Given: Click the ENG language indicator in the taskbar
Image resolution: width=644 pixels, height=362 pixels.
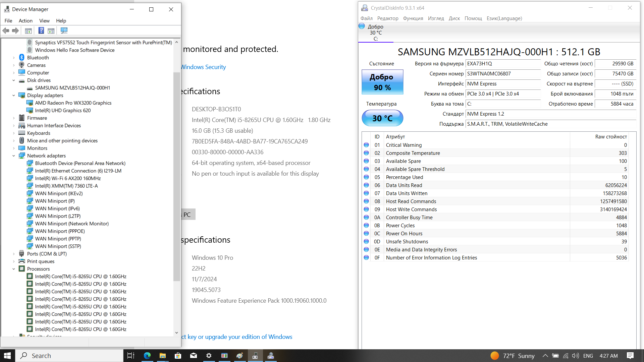Looking at the screenshot, I should pyautogui.click(x=588, y=356).
